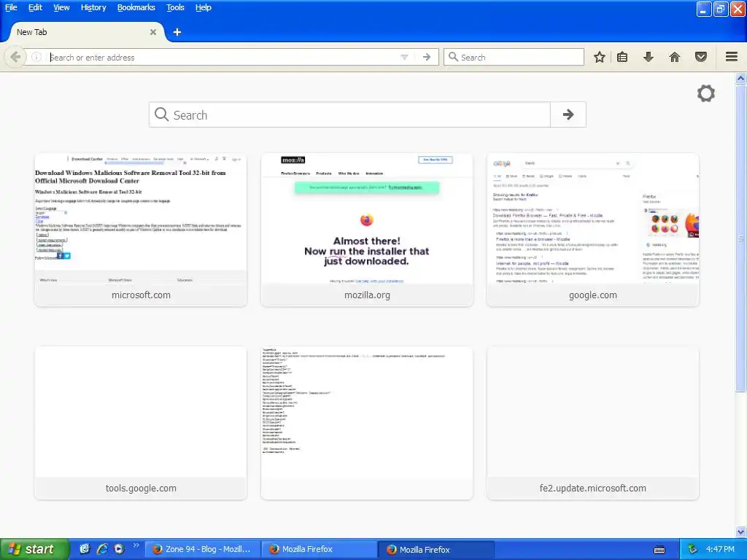Go to Home page icon

coord(675,57)
